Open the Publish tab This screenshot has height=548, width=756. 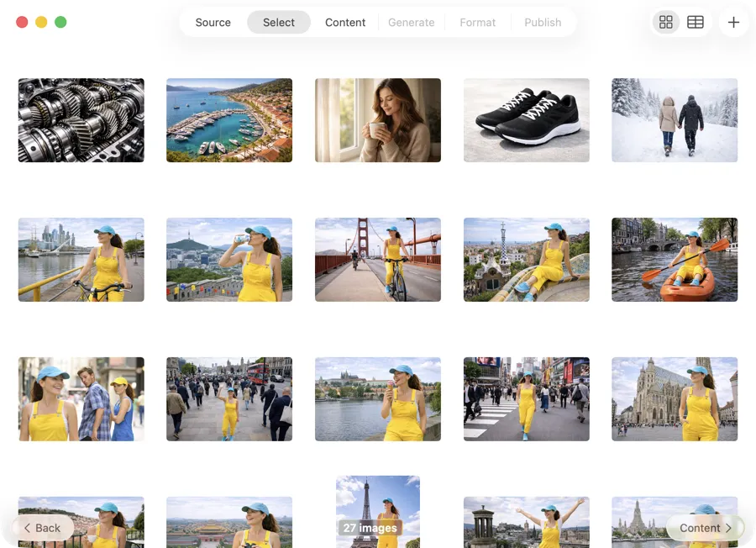pos(542,23)
